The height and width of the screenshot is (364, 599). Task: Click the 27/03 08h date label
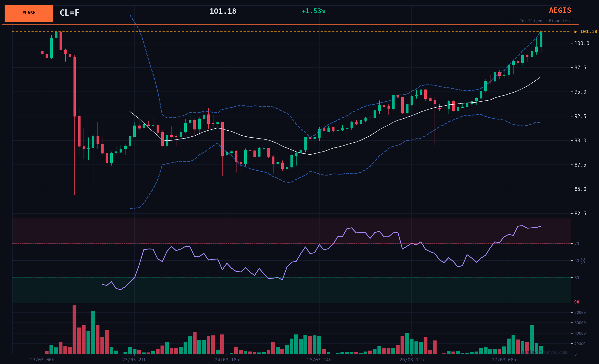coord(504,360)
